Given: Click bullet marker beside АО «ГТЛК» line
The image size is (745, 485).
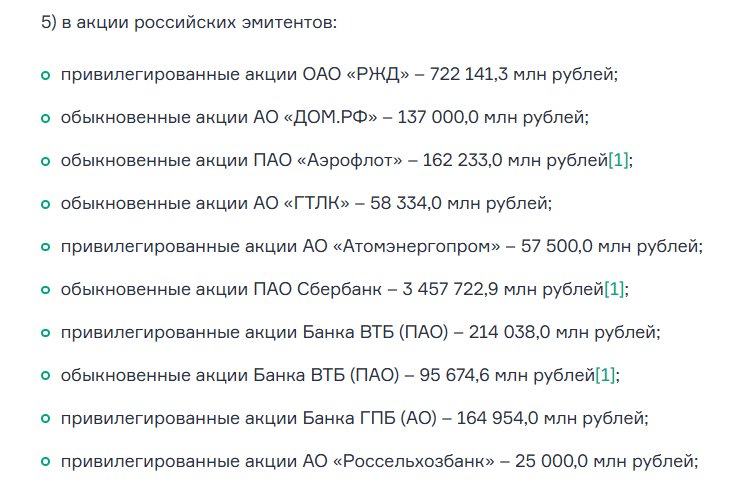Looking at the screenshot, I should [46, 204].
